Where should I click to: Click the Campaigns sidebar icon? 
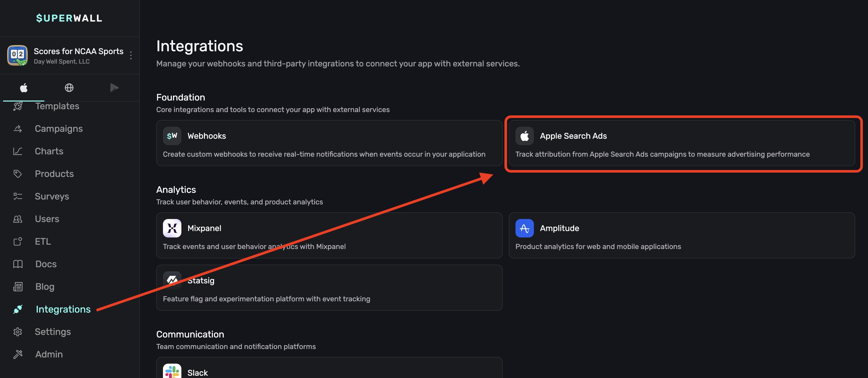coord(17,129)
